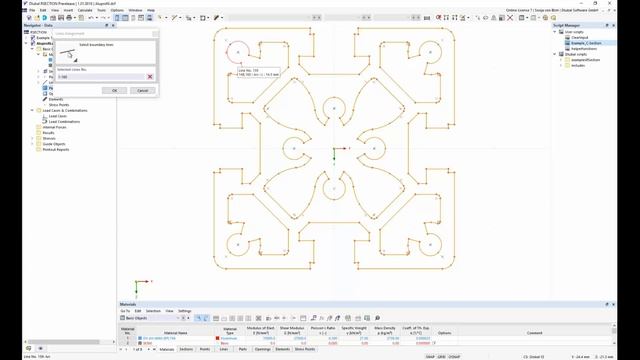Click the Load Cases item in the Navigator

(57, 116)
